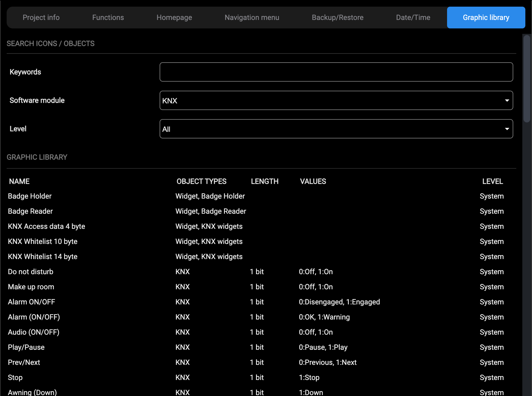Screen dimensions: 532x396
Task: Click KNX Access data 4 byte
Action: tap(46, 226)
